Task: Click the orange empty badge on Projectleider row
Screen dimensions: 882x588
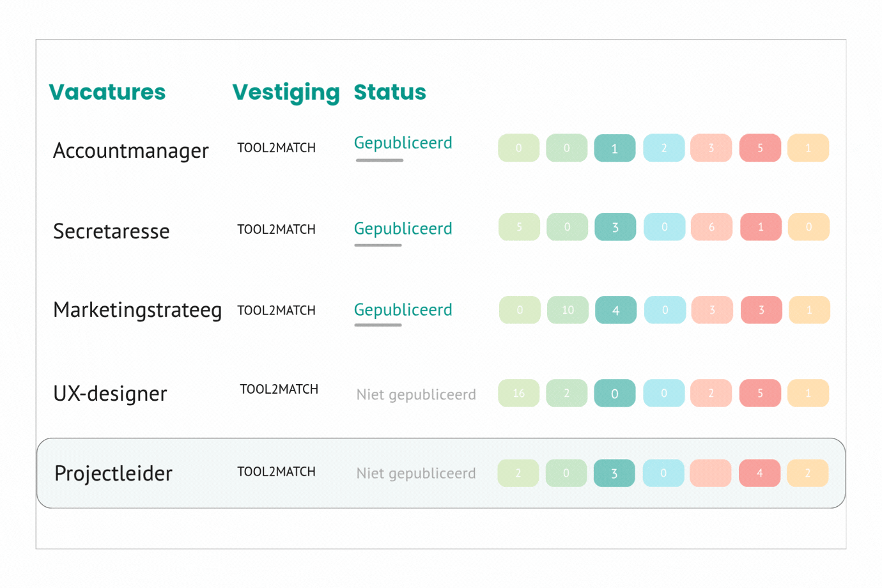Action: click(808, 473)
